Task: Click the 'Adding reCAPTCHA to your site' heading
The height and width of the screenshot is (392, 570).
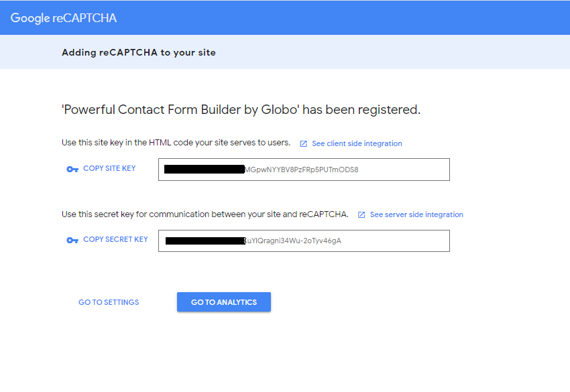Action: pyautogui.click(x=139, y=52)
